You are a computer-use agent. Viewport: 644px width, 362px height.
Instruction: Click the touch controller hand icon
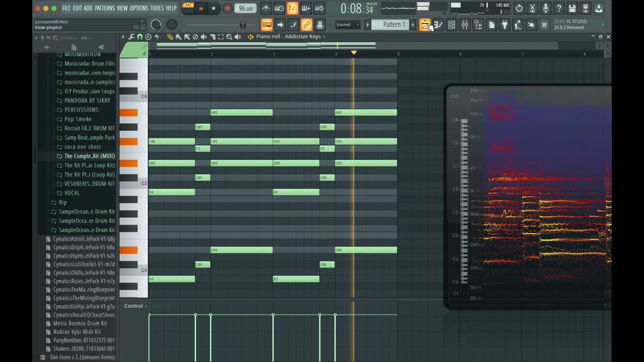point(531,25)
